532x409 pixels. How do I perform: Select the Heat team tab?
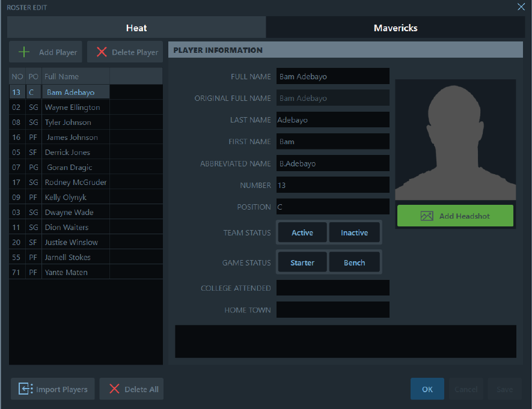pyautogui.click(x=136, y=28)
